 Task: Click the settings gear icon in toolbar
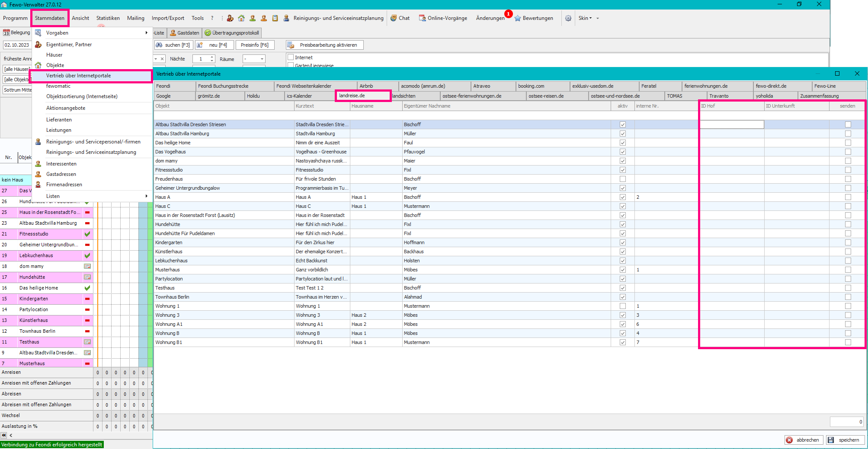[568, 18]
